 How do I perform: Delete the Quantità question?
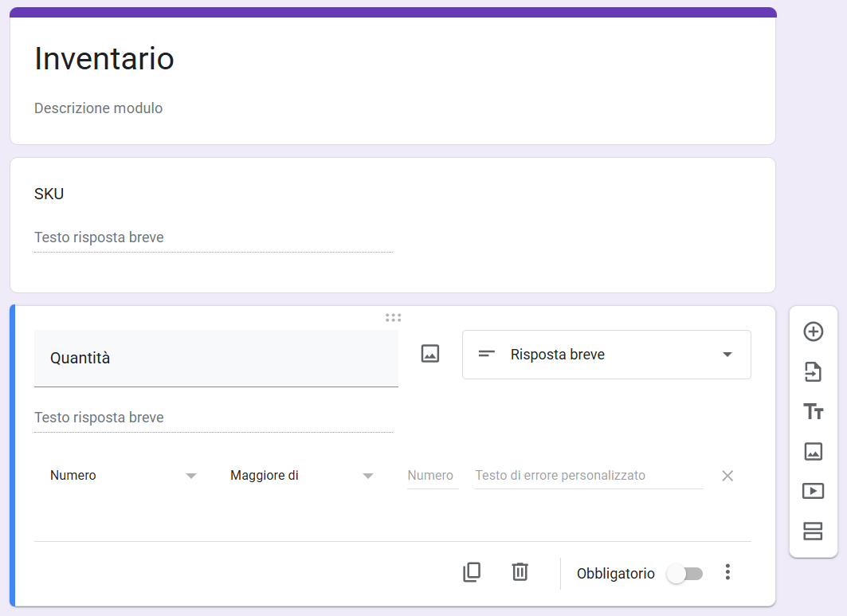pyautogui.click(x=520, y=572)
